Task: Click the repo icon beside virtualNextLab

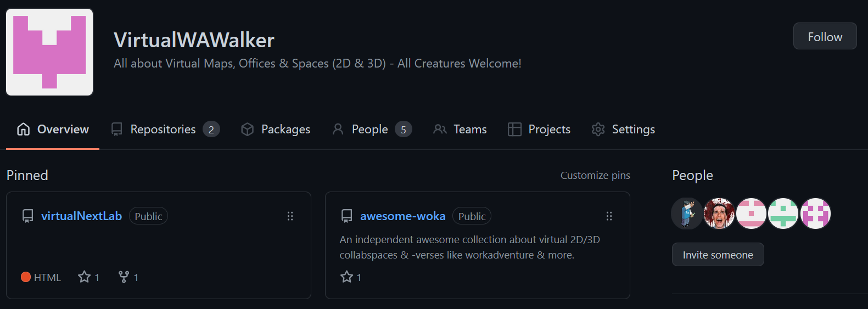Action: (x=27, y=216)
